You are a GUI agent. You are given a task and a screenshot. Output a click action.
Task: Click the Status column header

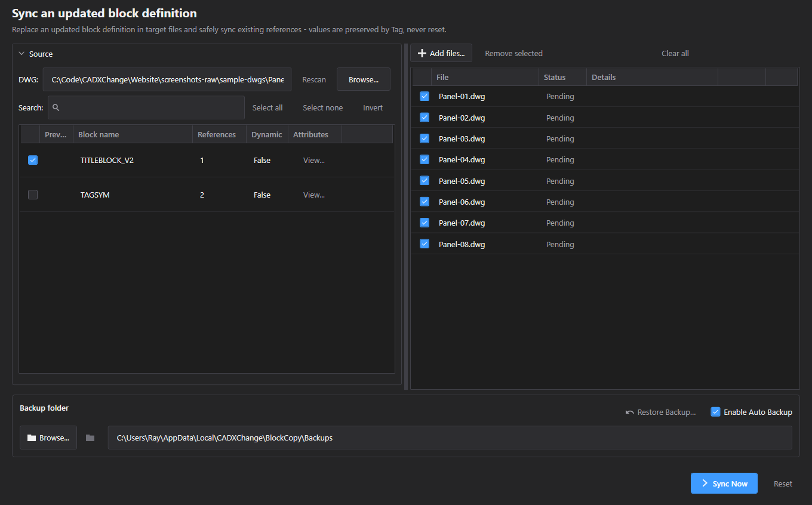click(562, 77)
